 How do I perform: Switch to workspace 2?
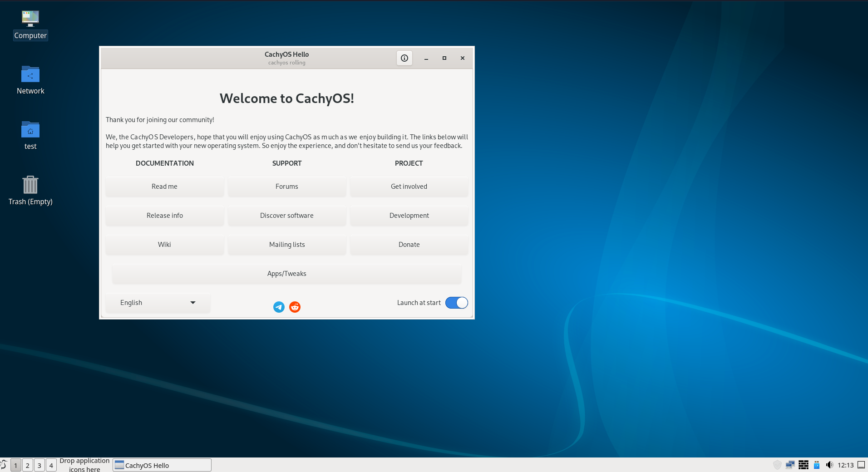coord(28,465)
